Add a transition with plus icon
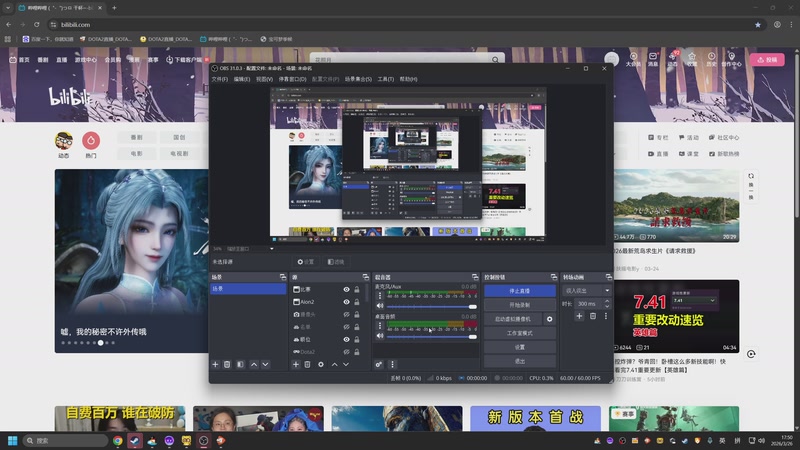This screenshot has width=800, height=450. pyautogui.click(x=579, y=316)
